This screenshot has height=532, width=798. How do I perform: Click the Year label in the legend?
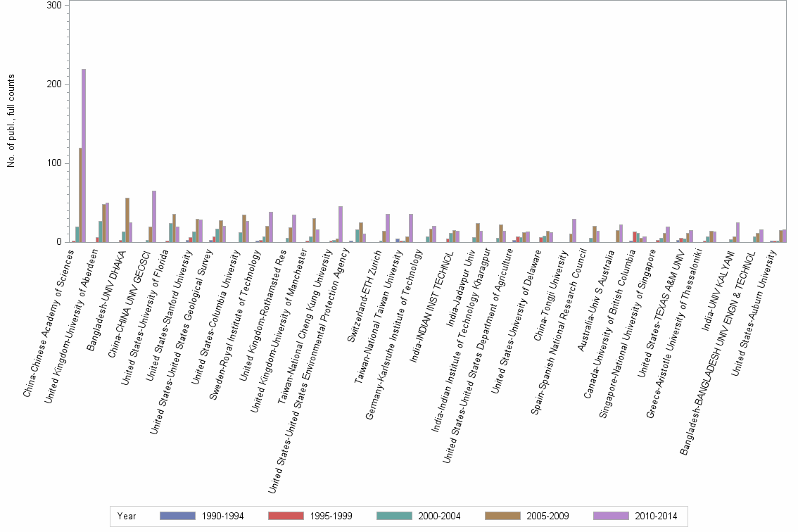click(127, 516)
